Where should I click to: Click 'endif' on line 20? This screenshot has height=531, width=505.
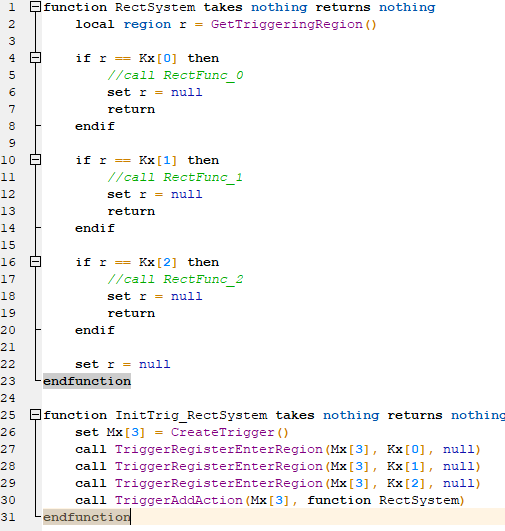point(95,330)
